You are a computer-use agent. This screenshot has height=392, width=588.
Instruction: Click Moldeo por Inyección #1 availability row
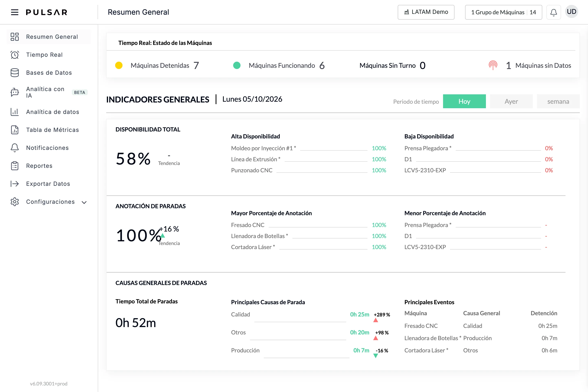point(308,148)
